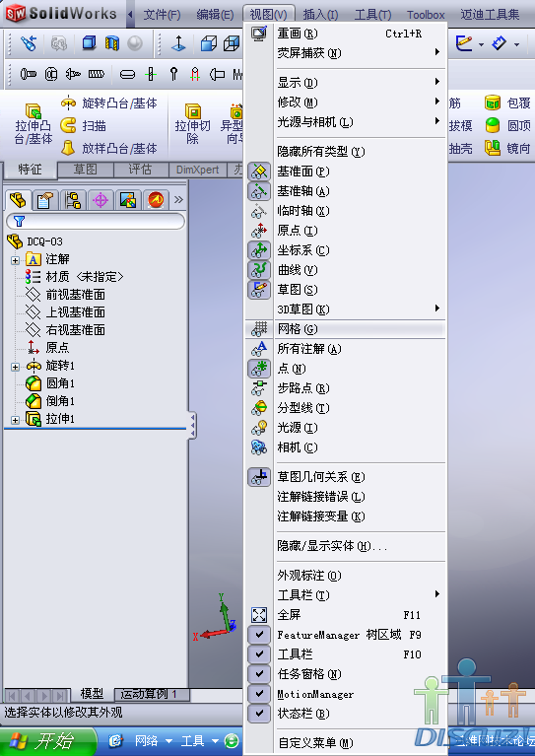The image size is (535, 756).
Task: Open the 修改 modify submenu
Action: pos(346,103)
